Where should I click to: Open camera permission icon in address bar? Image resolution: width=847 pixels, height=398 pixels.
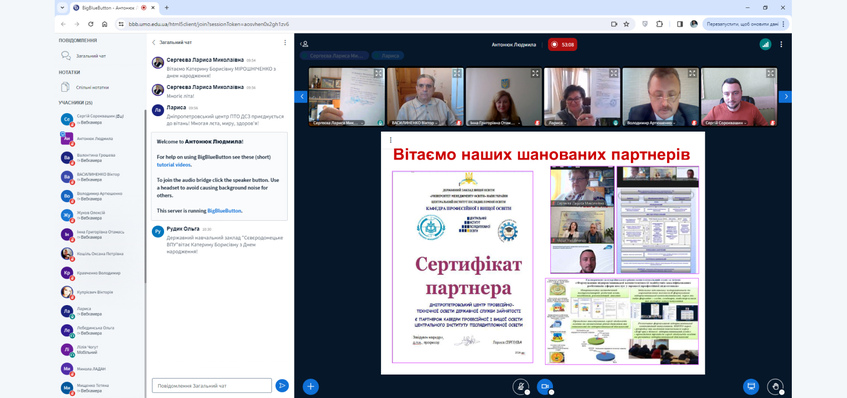tap(614, 24)
